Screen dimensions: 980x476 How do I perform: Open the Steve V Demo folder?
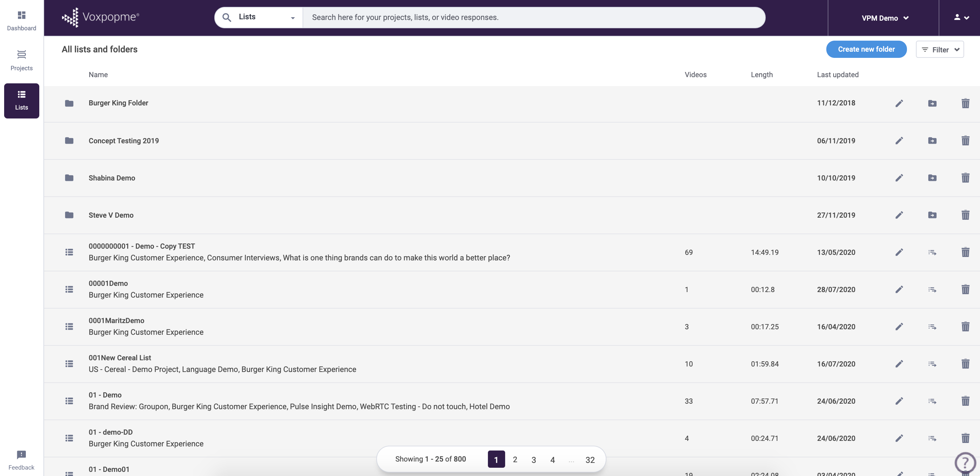click(111, 215)
